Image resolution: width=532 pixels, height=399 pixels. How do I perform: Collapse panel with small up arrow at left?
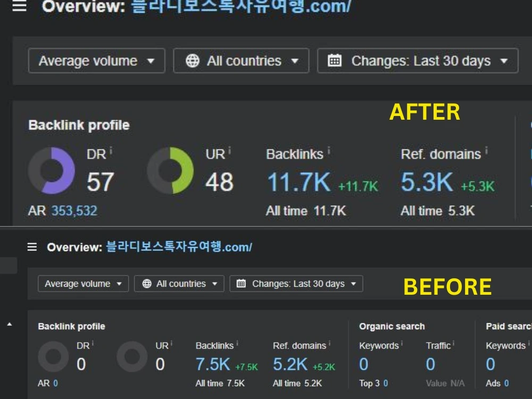(x=10, y=325)
